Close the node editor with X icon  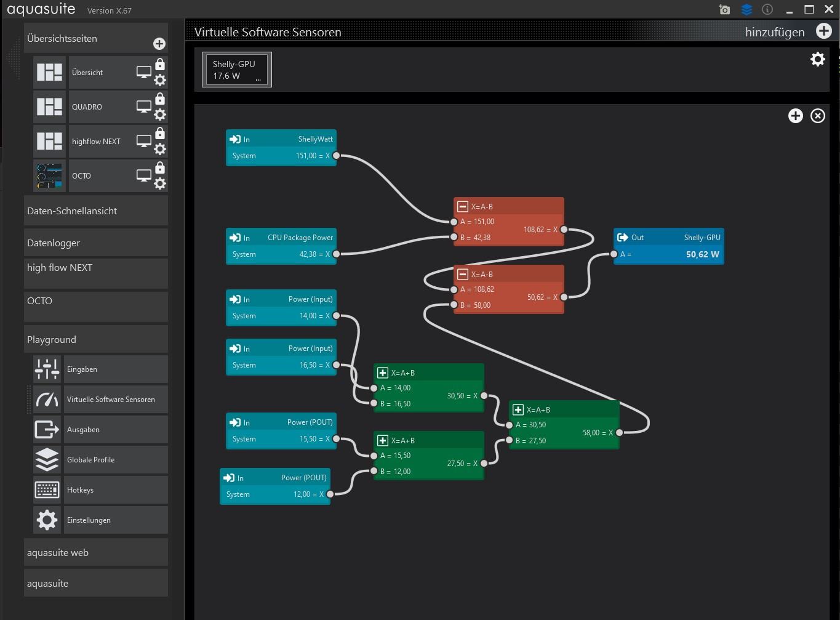pos(818,116)
